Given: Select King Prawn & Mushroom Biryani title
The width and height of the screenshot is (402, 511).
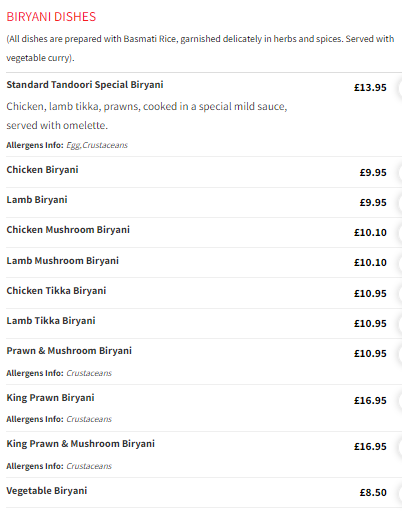Looking at the screenshot, I should click(x=81, y=444).
